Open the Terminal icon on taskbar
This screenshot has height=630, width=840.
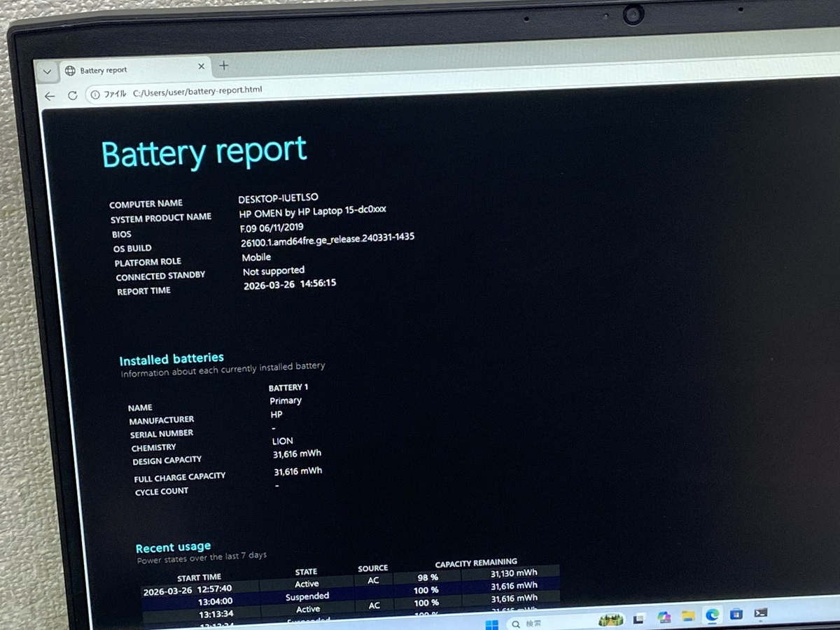point(761,613)
